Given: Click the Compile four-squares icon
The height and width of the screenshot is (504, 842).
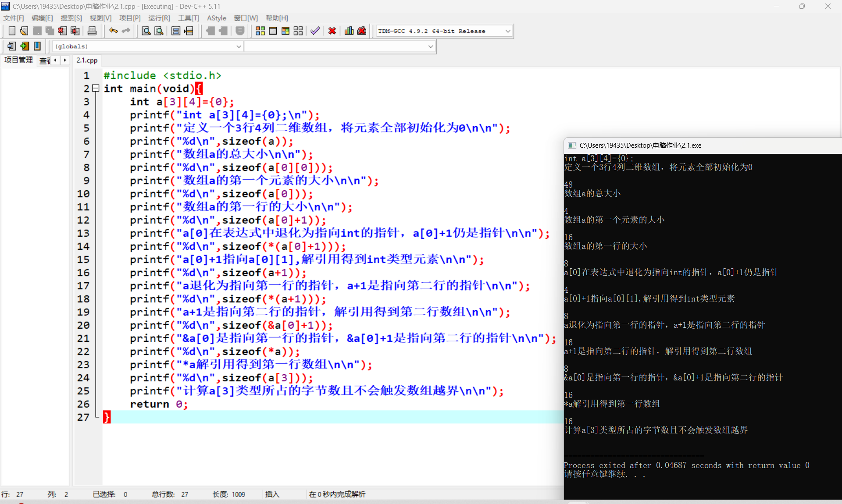Looking at the screenshot, I should (x=260, y=31).
